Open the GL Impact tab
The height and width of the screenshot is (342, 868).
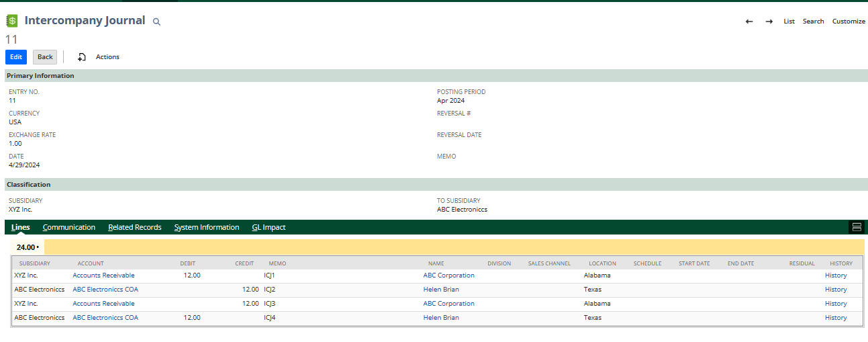[x=269, y=227]
